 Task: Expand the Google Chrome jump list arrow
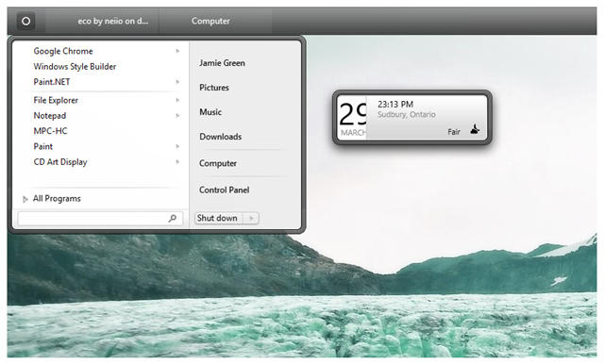[x=177, y=51]
